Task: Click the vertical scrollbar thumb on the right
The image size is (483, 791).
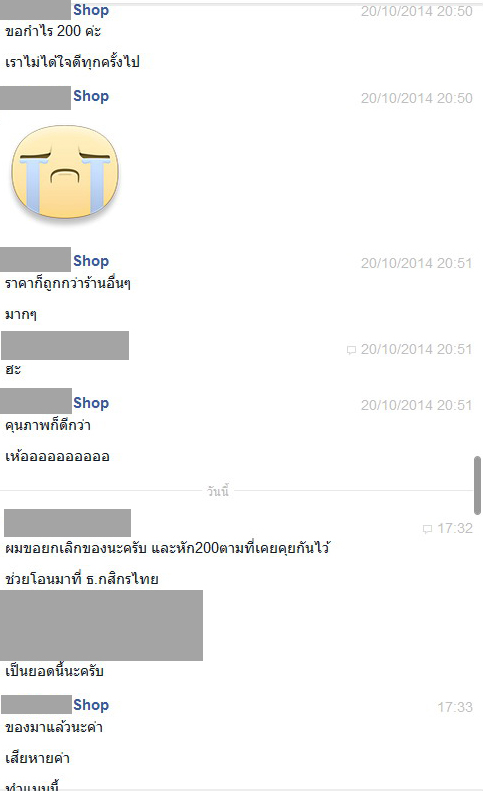Action: tap(477, 485)
